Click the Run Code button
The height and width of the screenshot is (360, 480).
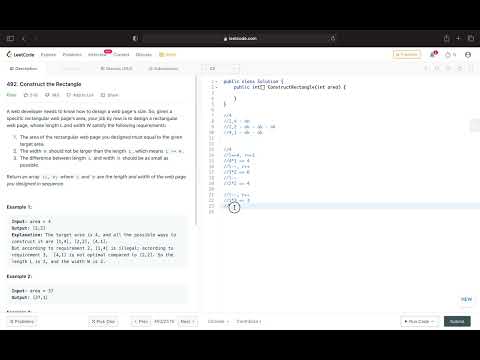420,321
